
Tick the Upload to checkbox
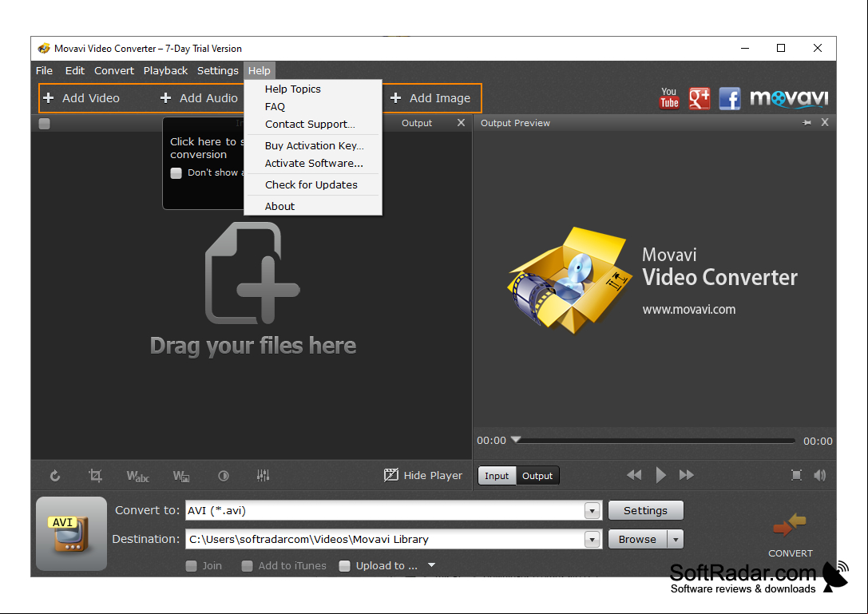point(344,566)
